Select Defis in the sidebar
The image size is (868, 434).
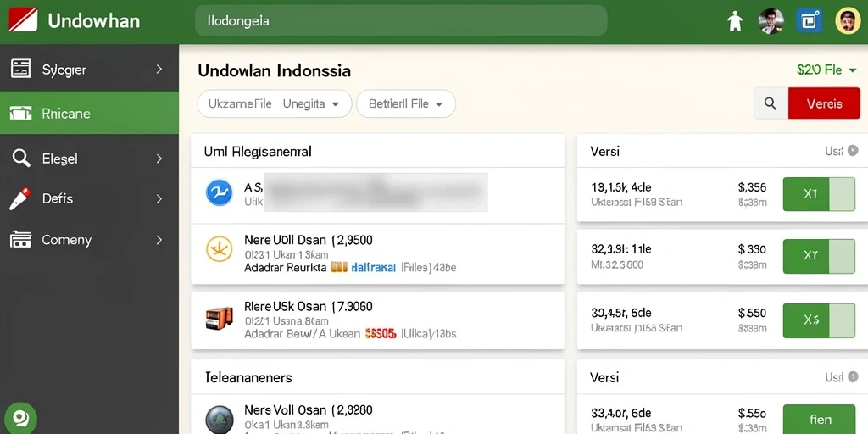point(89,198)
